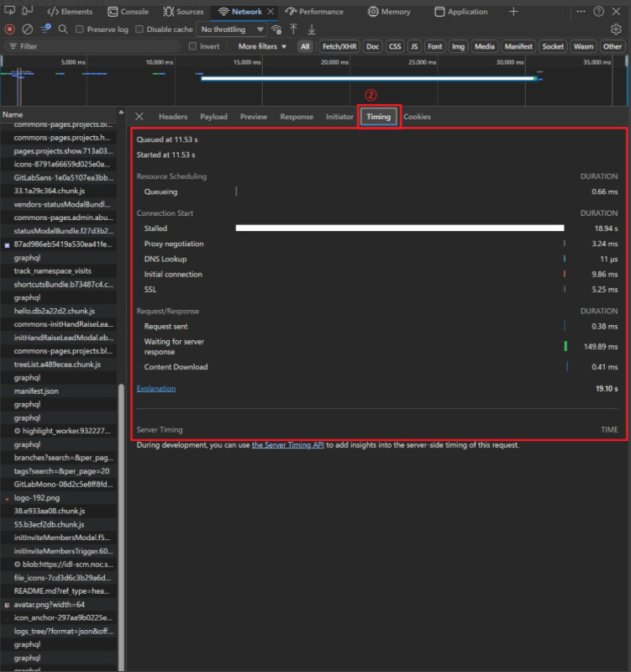Add a new tool with plus icon
This screenshot has width=631, height=672.
coord(513,12)
